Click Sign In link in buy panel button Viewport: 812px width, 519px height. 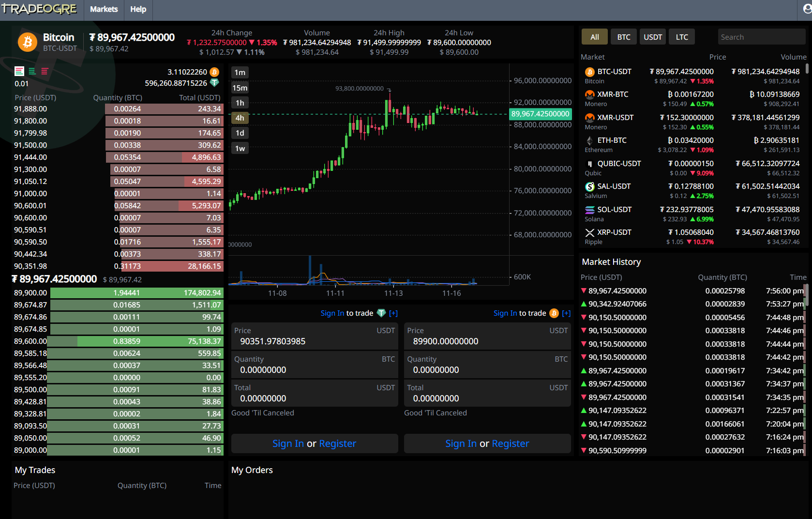tap(288, 443)
